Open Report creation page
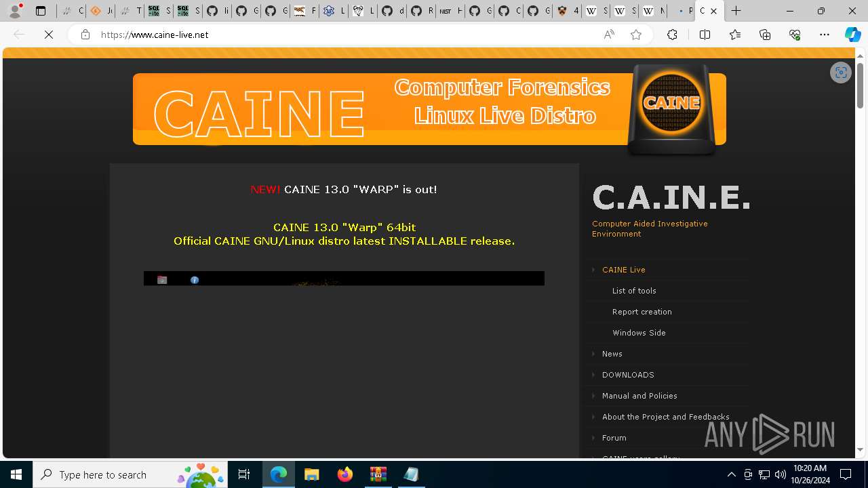Screen dimensions: 868x488 pos(642,312)
